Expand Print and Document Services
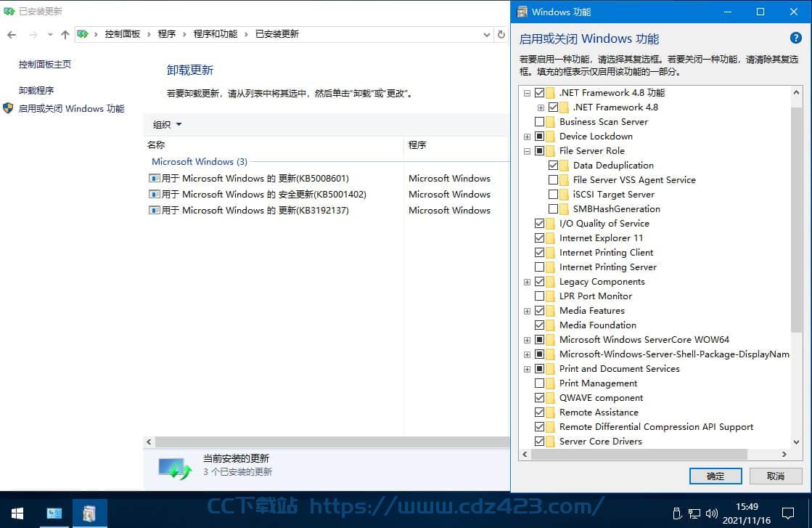 (527, 369)
